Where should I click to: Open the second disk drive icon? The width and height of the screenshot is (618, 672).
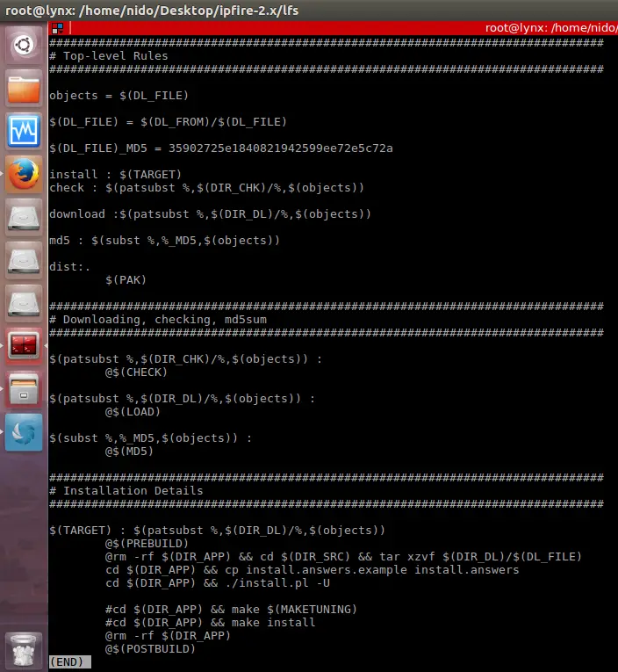(24, 260)
